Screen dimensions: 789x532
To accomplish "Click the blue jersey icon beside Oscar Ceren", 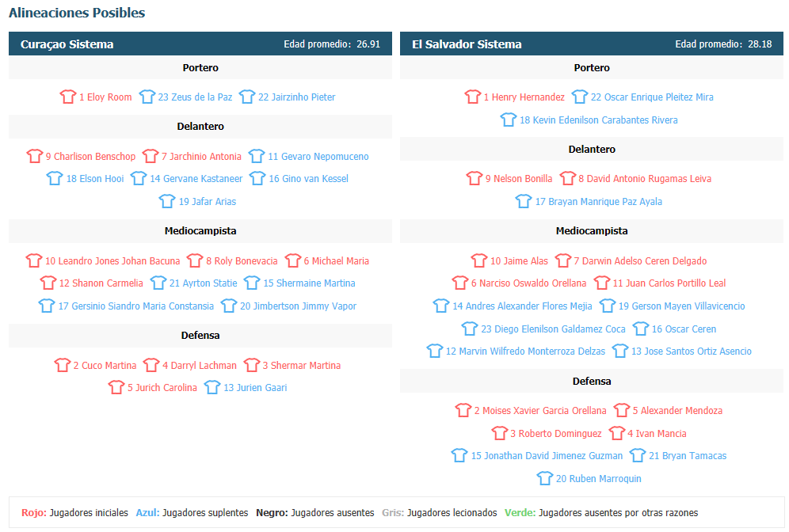I will point(641,329).
